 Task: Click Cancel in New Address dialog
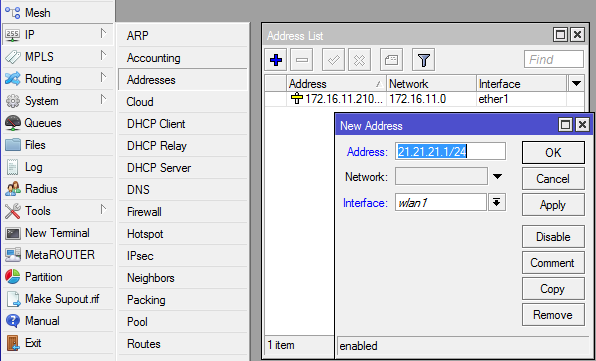(x=553, y=179)
